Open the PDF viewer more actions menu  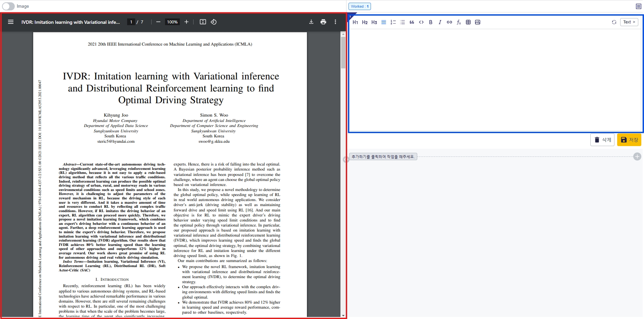click(x=335, y=22)
